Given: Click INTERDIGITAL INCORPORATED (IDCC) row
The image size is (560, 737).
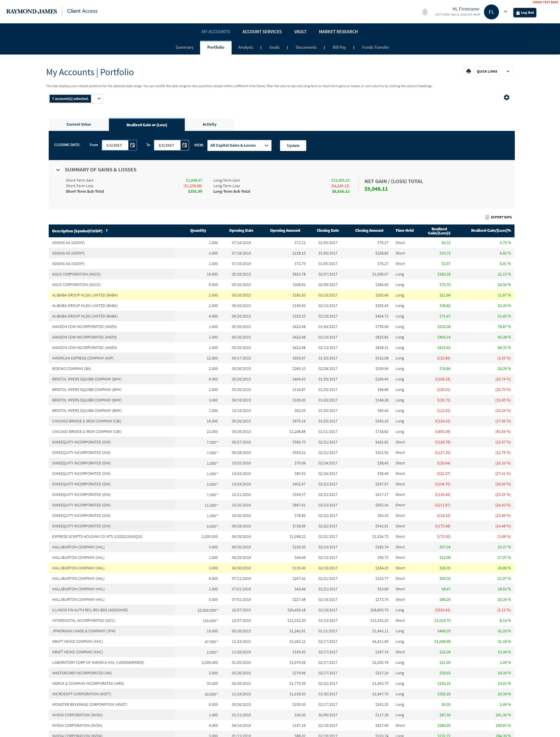Looking at the screenshot, I should (281, 621).
